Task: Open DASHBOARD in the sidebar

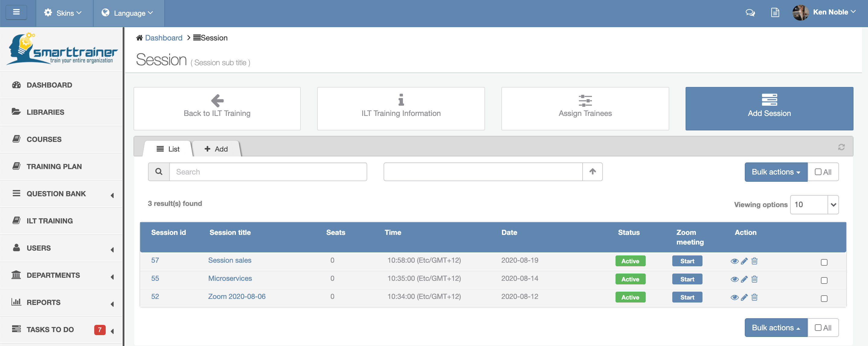Action: [x=61, y=85]
